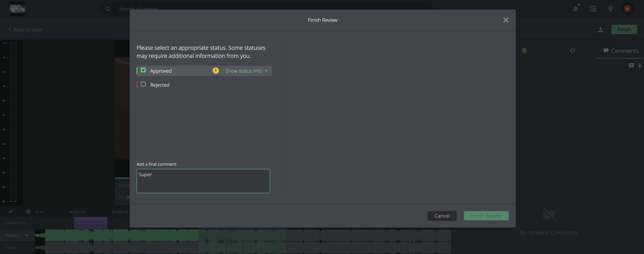644x254 pixels.
Task: Click the COMMENTS row label in timeline
Action: pyautogui.click(x=15, y=223)
